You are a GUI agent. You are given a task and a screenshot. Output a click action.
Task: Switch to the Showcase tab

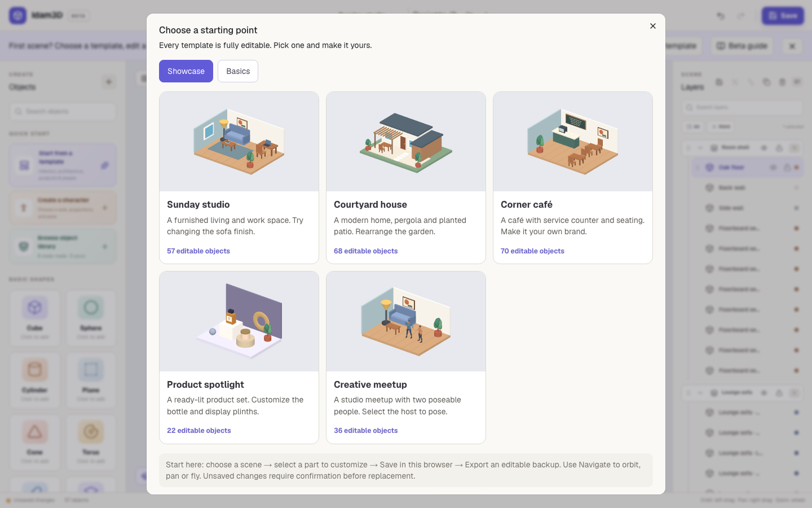point(186,71)
